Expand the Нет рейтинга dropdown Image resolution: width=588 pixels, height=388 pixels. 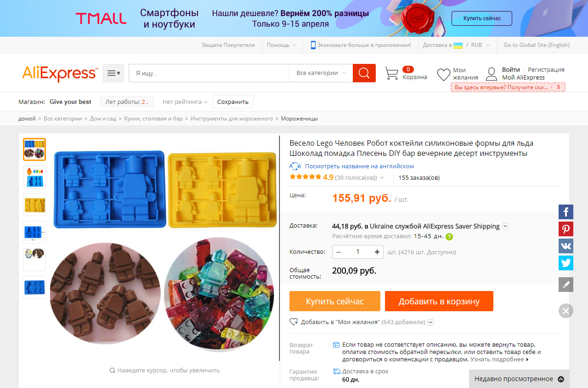click(x=185, y=102)
